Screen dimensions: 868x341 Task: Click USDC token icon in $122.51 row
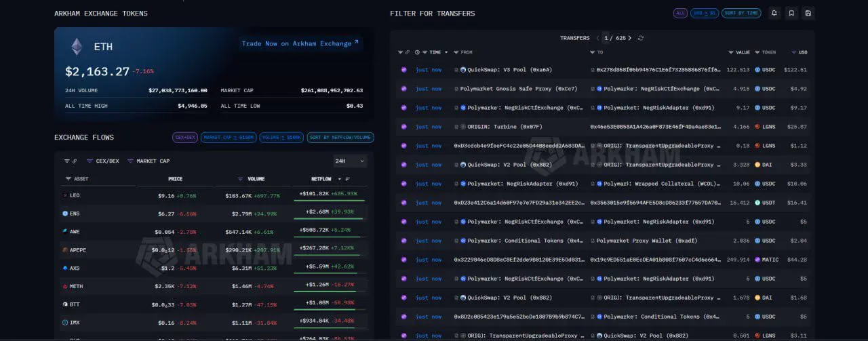(757, 70)
